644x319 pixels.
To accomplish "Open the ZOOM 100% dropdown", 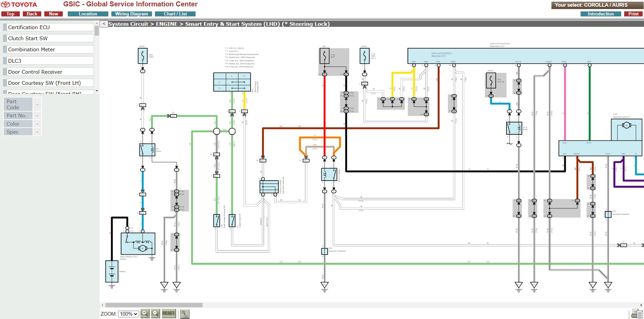I will 128,314.
